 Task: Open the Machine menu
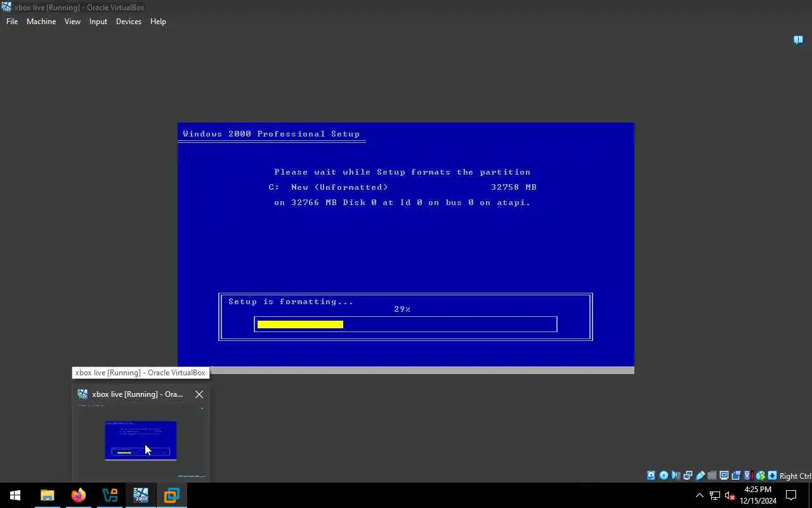coord(41,22)
